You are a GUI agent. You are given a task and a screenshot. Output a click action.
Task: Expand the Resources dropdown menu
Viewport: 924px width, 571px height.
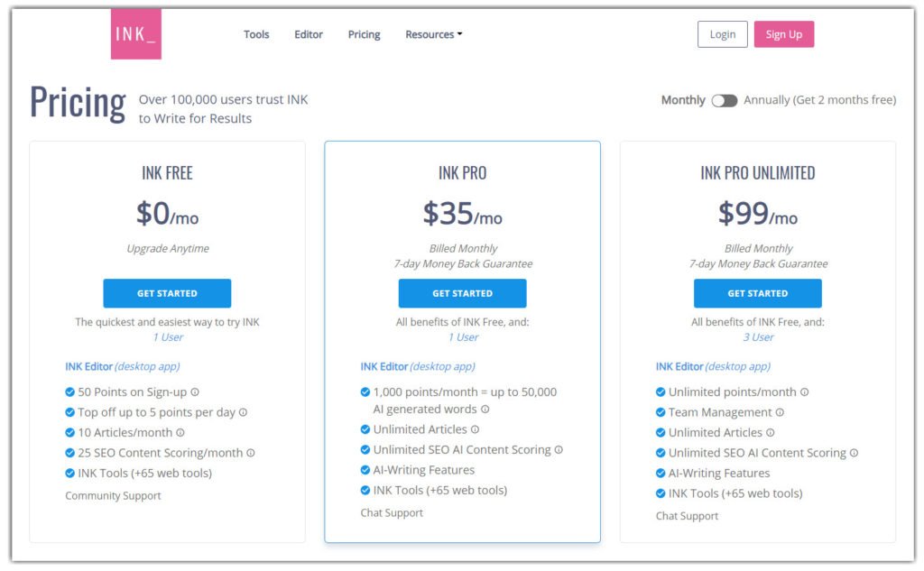[x=434, y=34]
